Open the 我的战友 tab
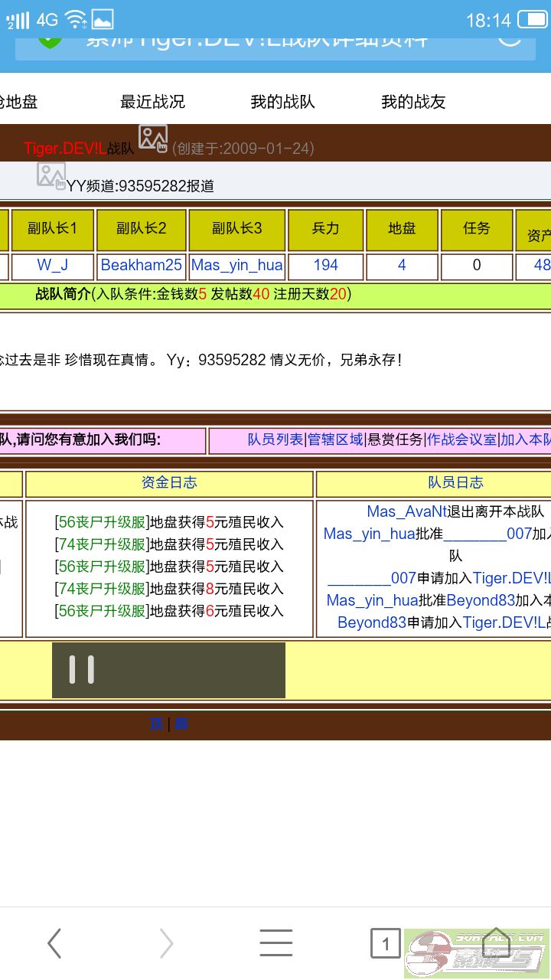551x980 pixels. coord(413,102)
